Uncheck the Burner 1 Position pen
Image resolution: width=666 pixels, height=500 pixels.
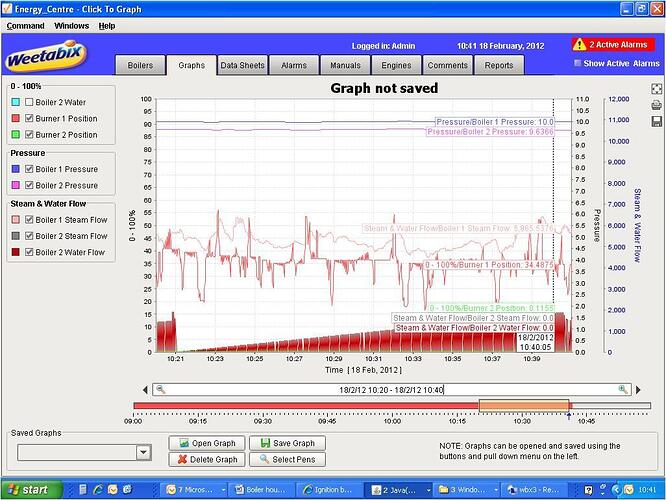pyautogui.click(x=29, y=118)
